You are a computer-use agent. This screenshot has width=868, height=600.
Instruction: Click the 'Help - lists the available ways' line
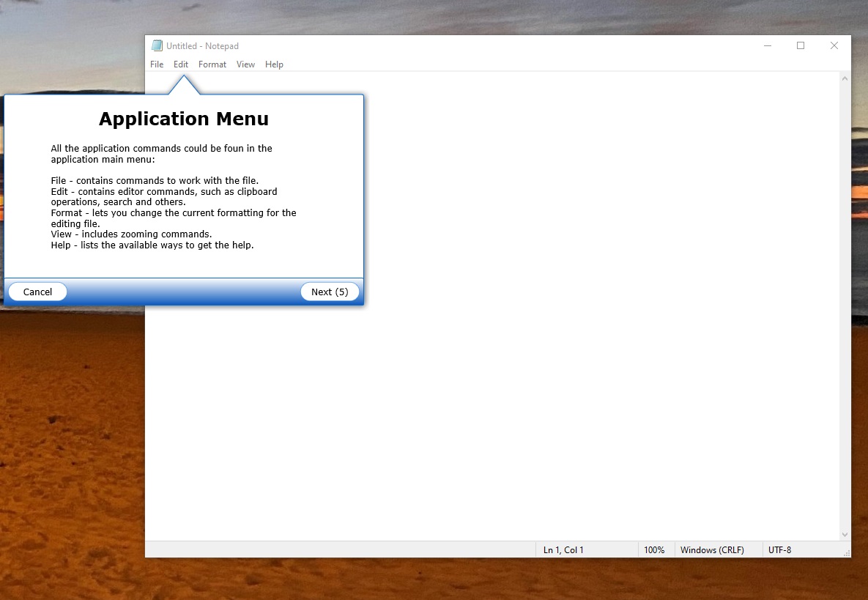[152, 245]
